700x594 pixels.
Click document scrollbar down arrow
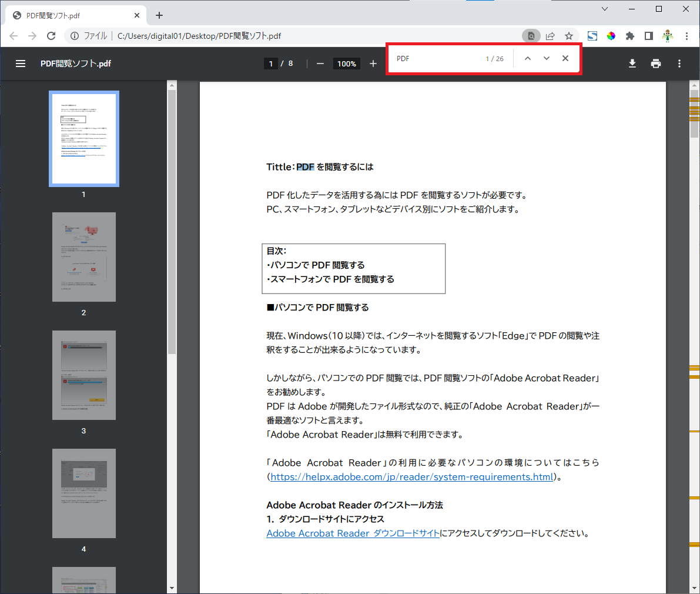coord(694,588)
